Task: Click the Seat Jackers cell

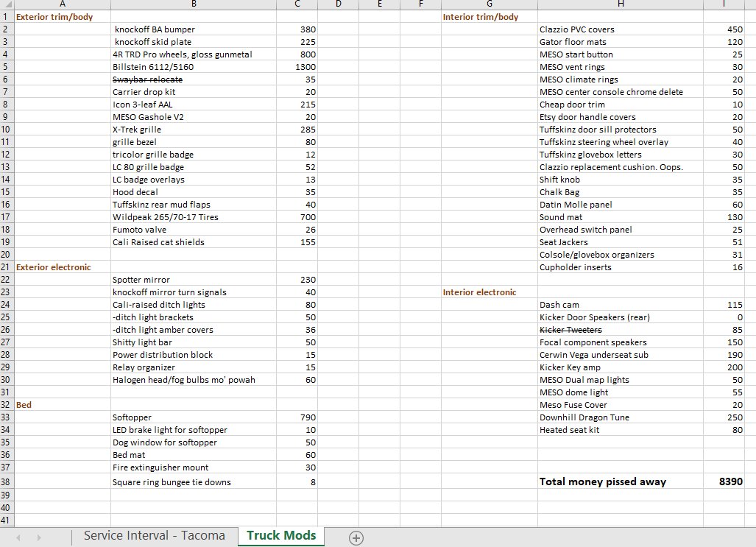Action: [x=621, y=242]
